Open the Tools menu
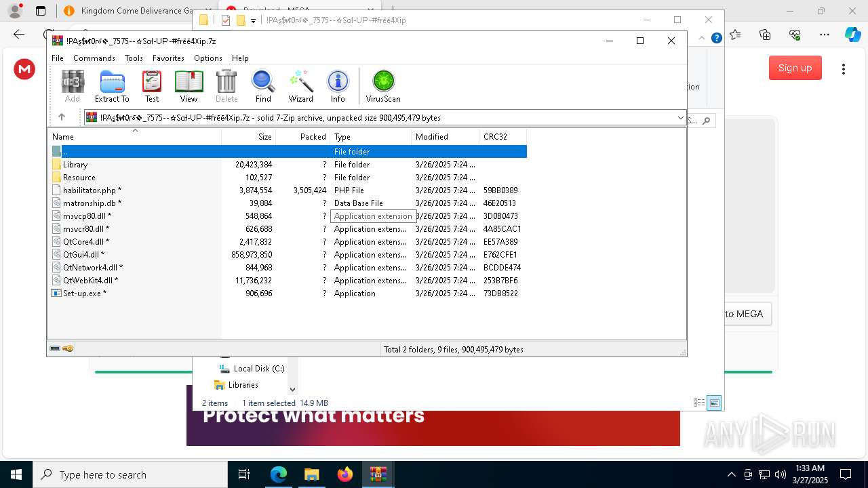The image size is (868, 488). (134, 58)
